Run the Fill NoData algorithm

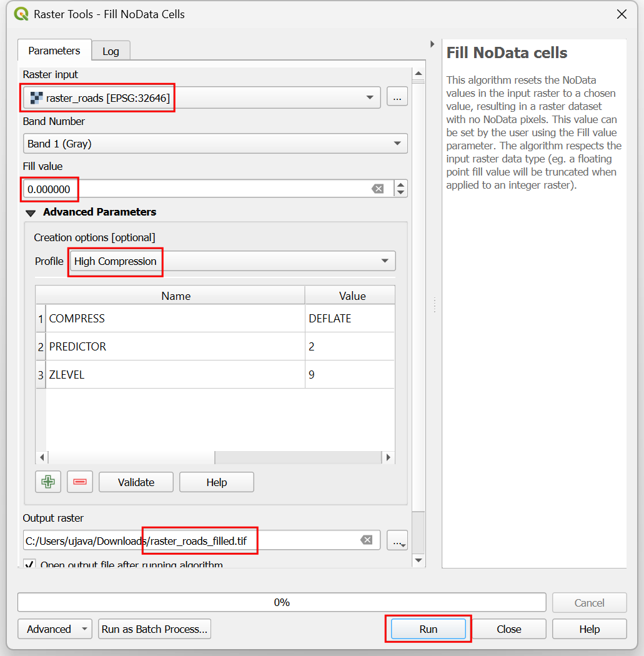coord(428,629)
